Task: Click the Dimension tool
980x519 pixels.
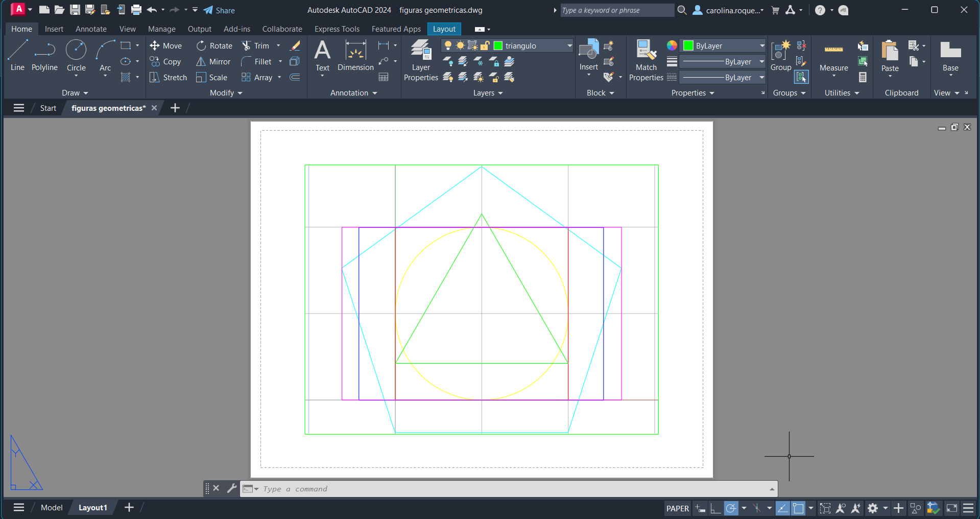Action: 355,55
